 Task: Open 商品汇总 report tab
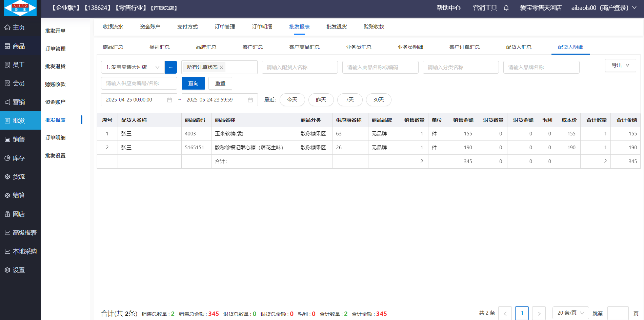(113, 47)
